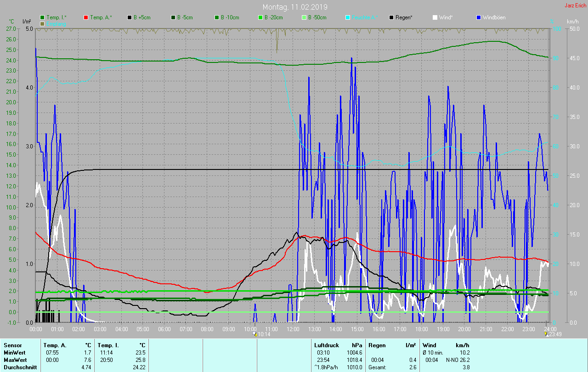
Task: Select the wind value "10.2"
Action: pos(464,353)
